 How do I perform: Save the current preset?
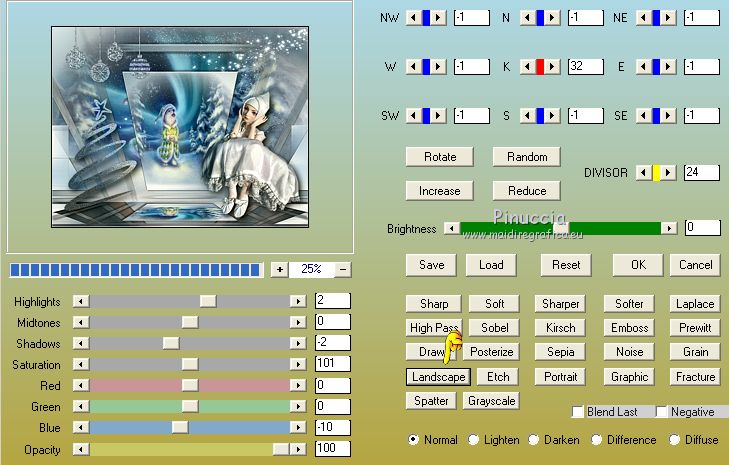431,265
